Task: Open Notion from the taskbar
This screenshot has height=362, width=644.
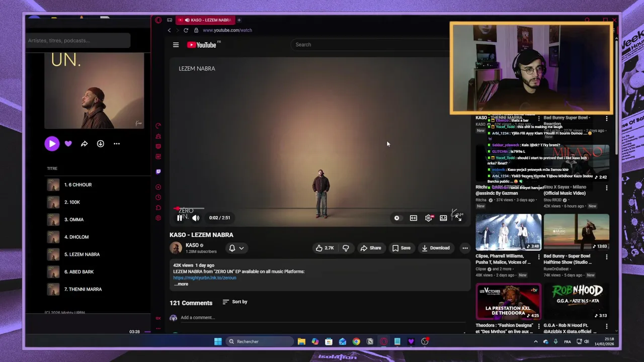Action: [x=370, y=342]
